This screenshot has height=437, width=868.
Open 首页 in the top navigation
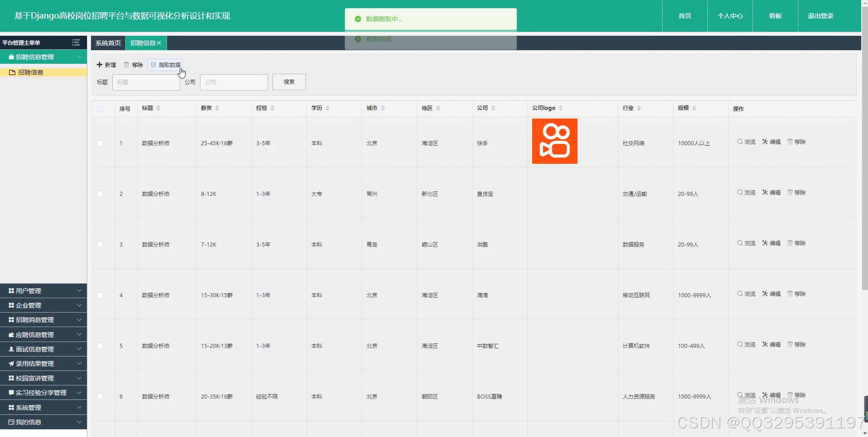click(x=685, y=16)
